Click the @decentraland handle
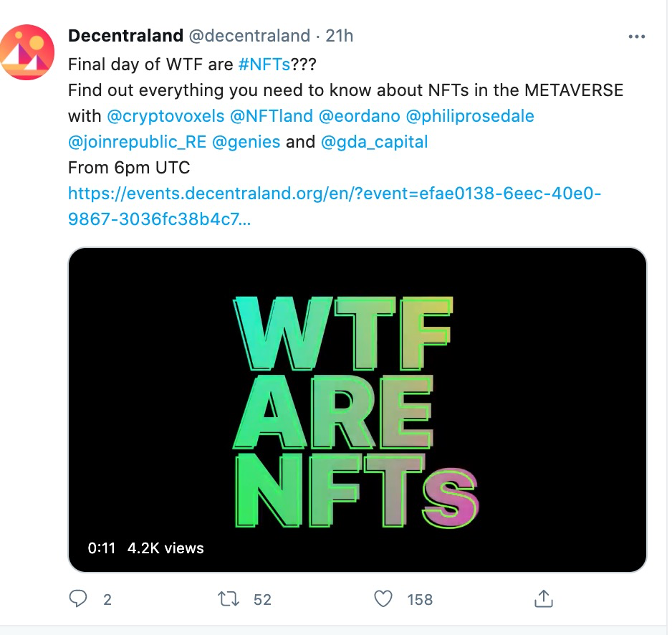Viewport: 672px width, 635px height. click(249, 36)
